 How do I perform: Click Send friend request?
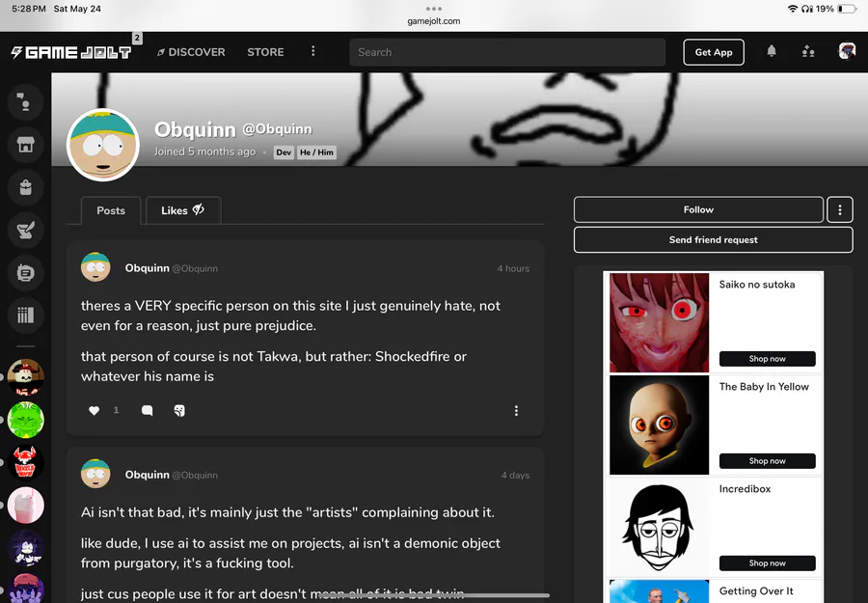[713, 240]
